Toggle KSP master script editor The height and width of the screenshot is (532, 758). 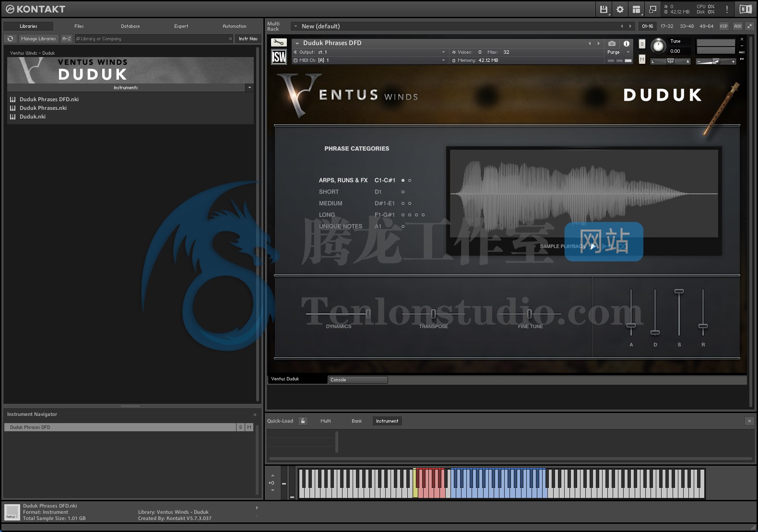(x=723, y=26)
